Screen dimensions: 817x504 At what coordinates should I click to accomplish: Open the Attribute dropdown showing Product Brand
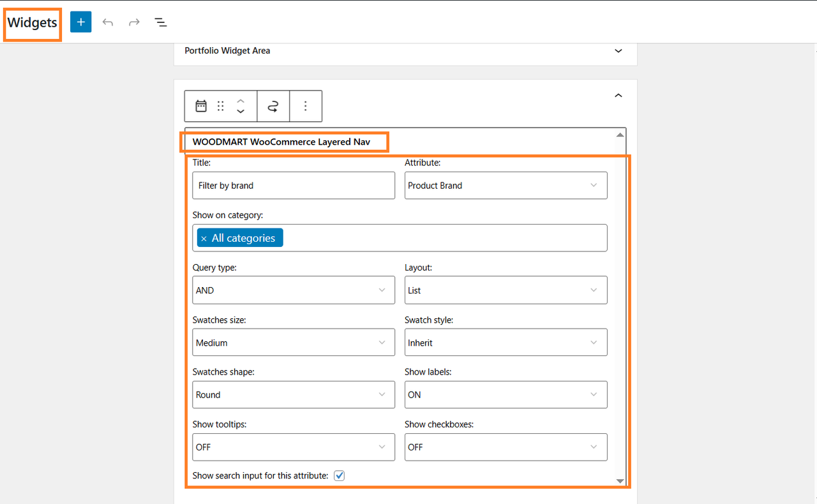pos(506,186)
